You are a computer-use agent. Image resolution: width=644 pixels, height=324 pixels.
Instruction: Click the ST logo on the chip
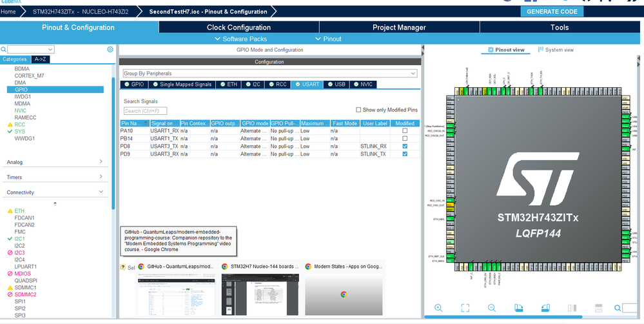tap(538, 179)
